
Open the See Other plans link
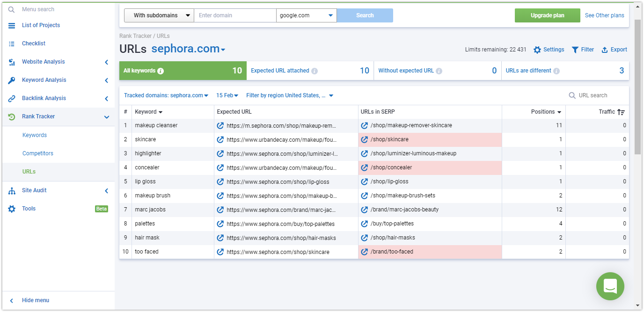(x=605, y=15)
